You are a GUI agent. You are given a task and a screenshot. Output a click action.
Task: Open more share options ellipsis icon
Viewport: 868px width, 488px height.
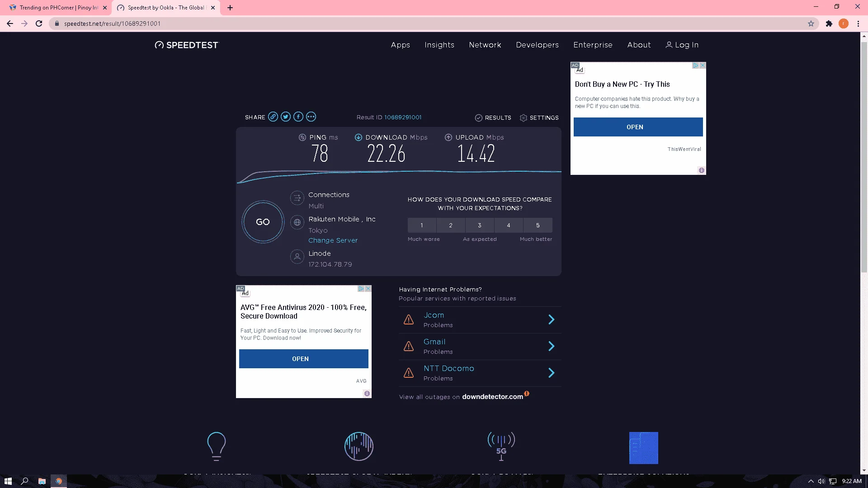[x=311, y=117]
